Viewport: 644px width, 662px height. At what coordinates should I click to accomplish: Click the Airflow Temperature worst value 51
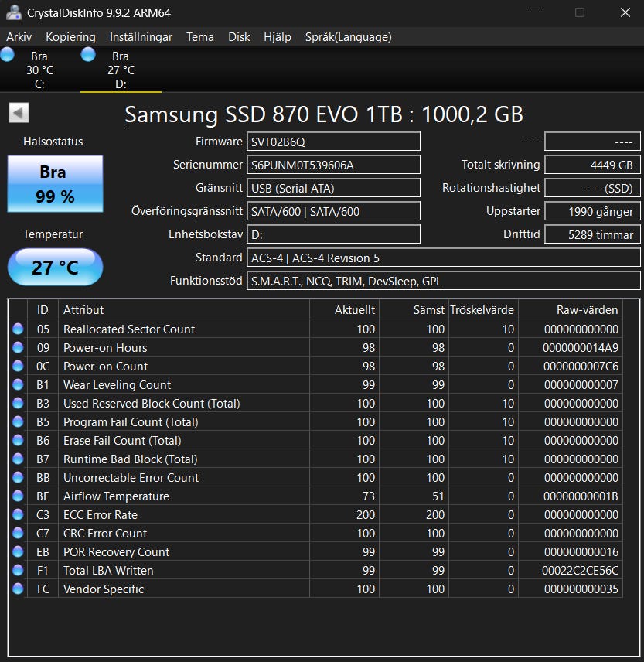tap(438, 496)
